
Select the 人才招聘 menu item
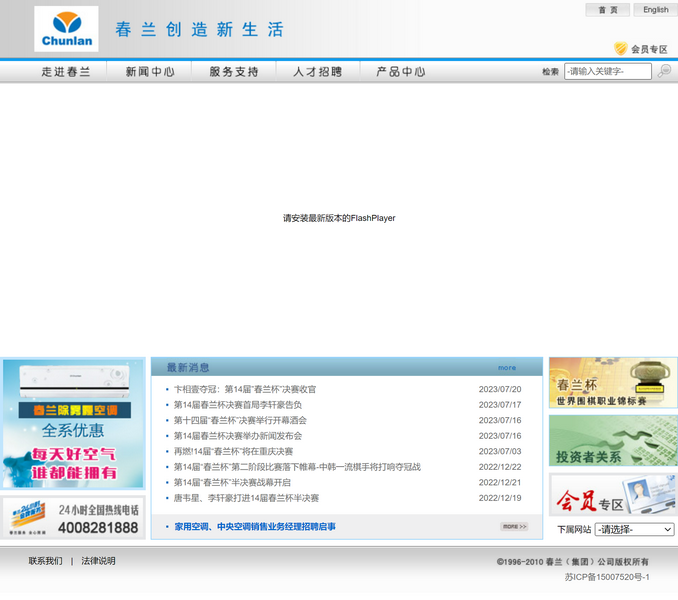(318, 72)
